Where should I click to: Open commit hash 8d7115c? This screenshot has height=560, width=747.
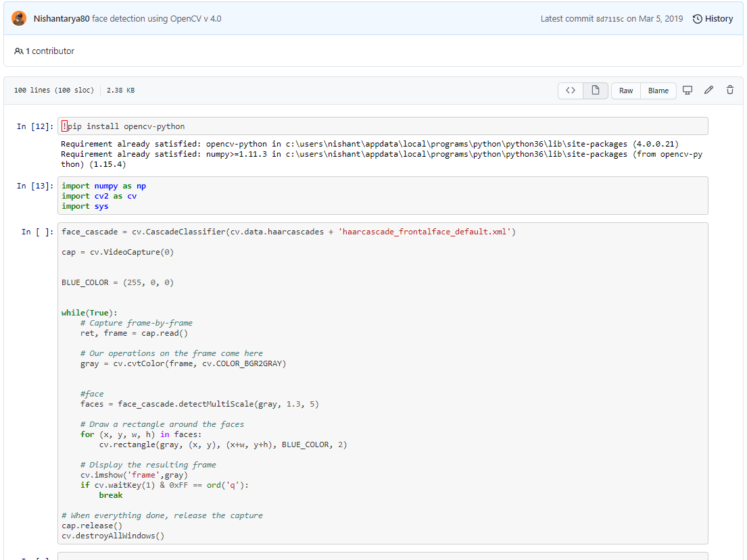click(610, 19)
